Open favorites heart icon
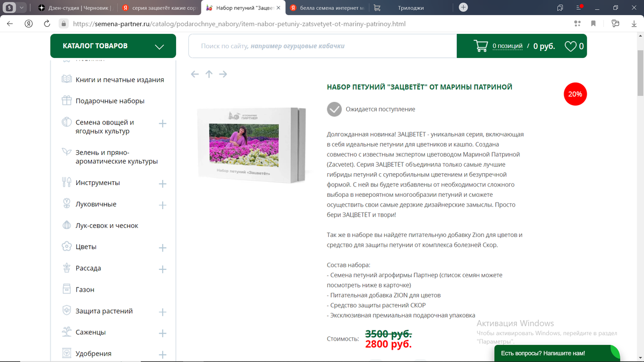644x362 pixels. tap(570, 47)
